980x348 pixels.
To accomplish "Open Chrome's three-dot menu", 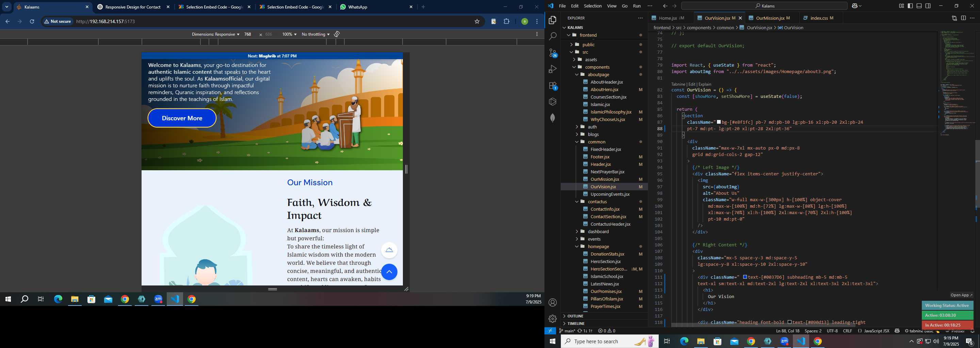I will pos(537,22).
